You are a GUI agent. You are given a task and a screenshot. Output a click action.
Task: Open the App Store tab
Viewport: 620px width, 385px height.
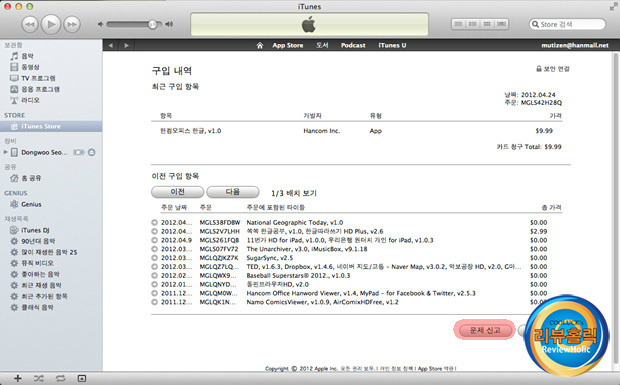coord(287,45)
